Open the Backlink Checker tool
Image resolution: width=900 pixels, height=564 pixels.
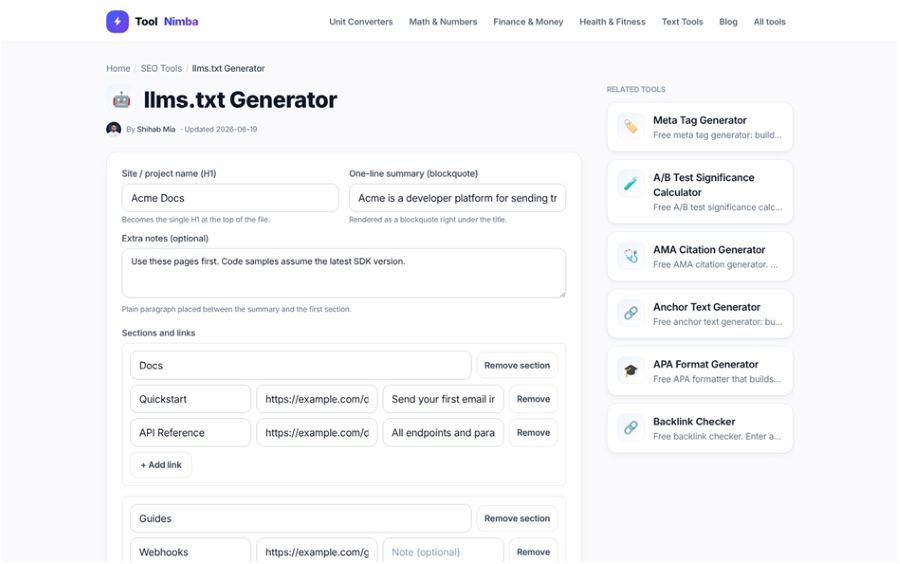[x=700, y=429]
